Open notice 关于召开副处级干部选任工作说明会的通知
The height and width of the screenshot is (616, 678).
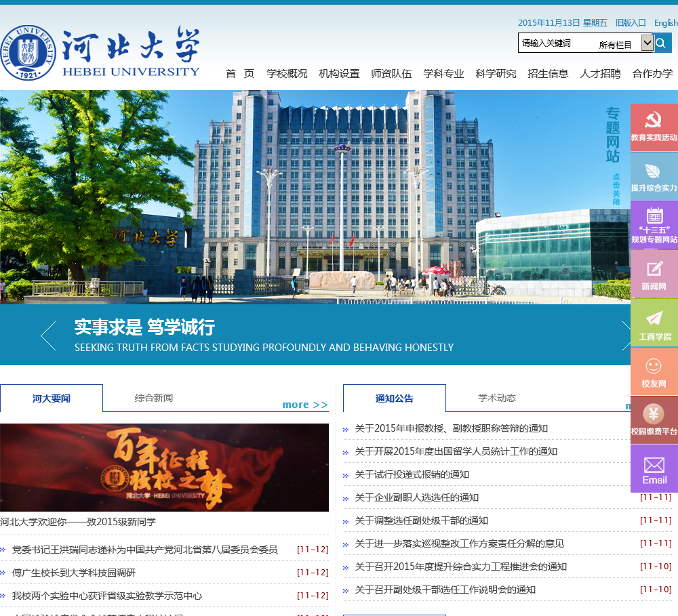[x=445, y=590]
